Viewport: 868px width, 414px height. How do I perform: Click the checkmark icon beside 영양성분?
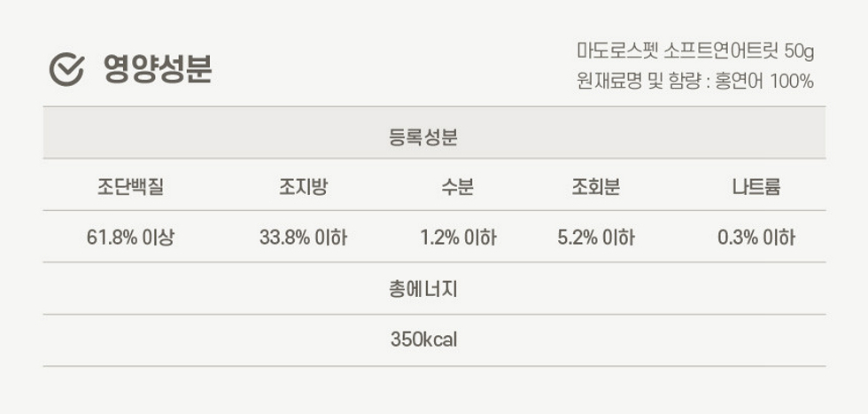click(66, 69)
